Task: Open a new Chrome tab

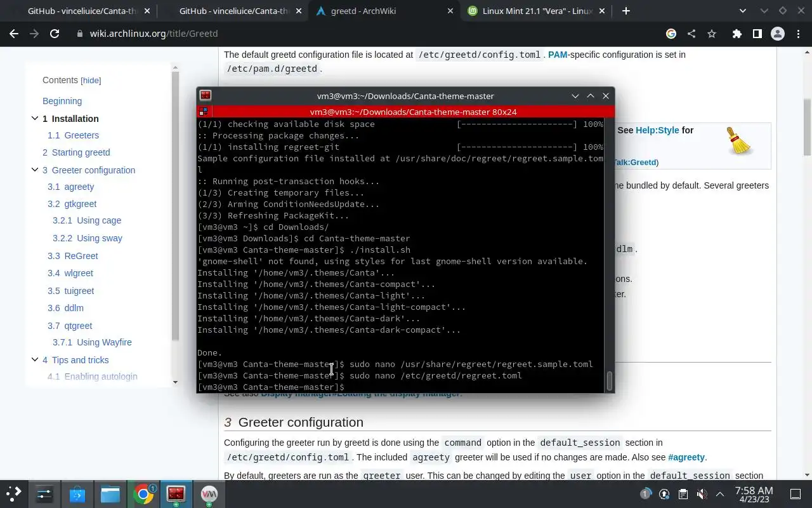Action: click(626, 11)
